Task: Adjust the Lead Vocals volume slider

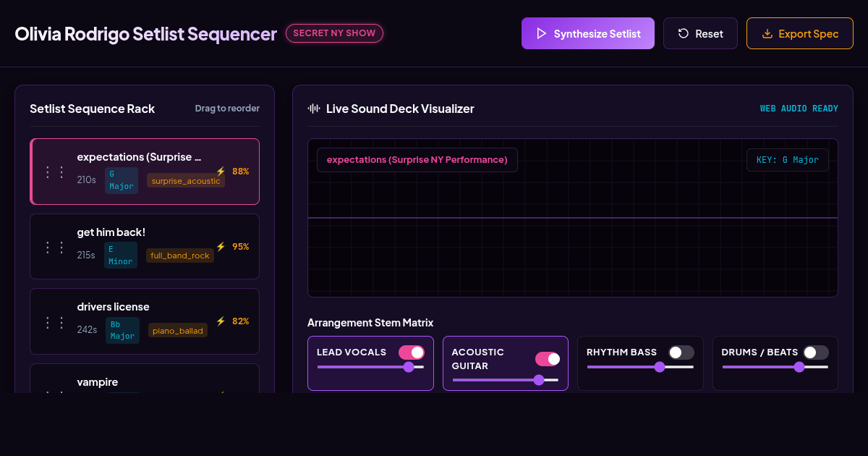Action: [370, 367]
